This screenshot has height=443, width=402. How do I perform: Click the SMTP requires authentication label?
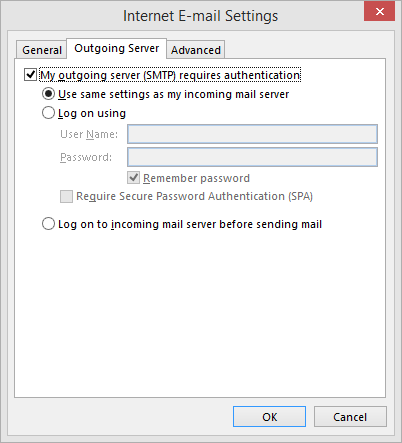(x=170, y=75)
